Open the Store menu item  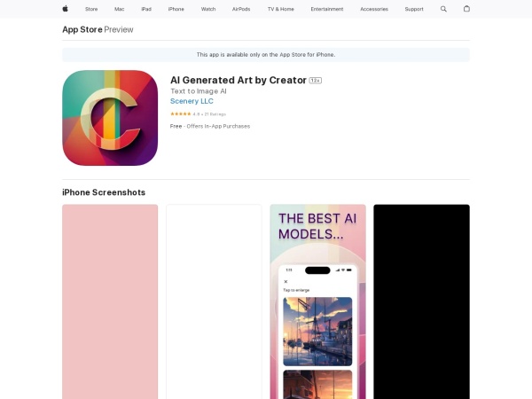point(91,9)
